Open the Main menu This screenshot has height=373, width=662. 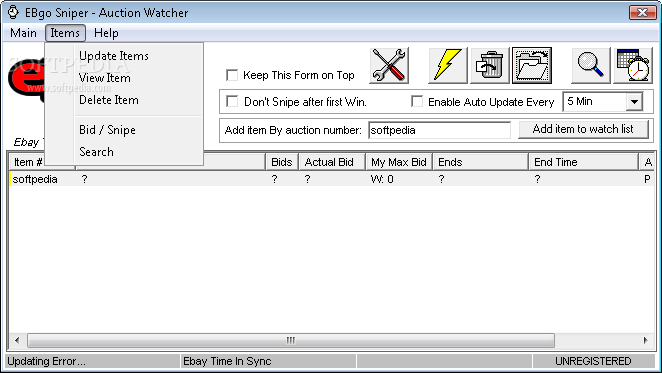(23, 33)
